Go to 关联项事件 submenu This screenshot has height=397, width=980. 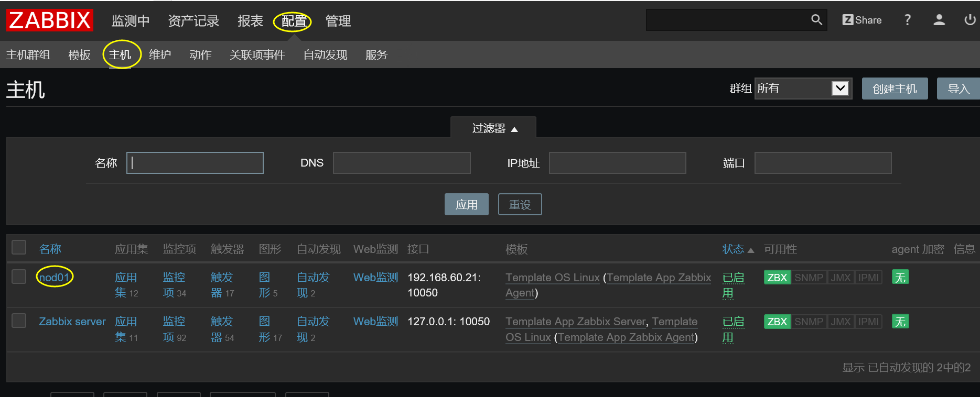click(257, 55)
